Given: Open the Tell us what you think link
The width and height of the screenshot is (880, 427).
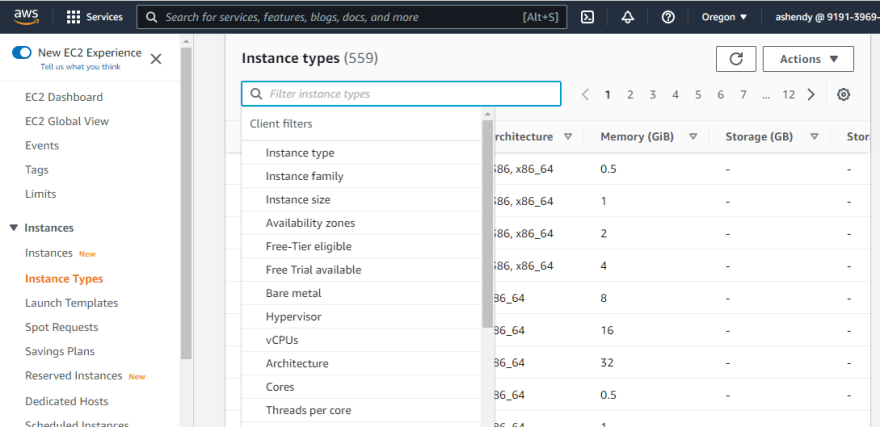Looking at the screenshot, I should pos(80,67).
